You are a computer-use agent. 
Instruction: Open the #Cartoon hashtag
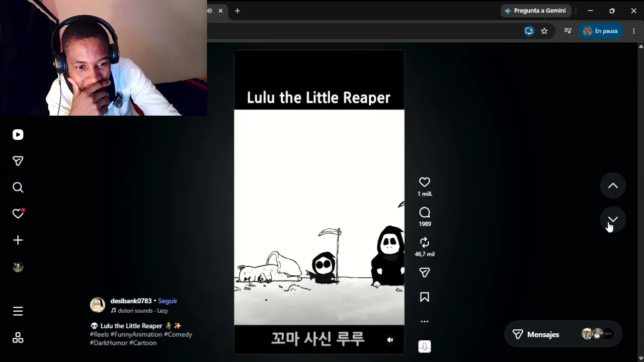(x=143, y=343)
